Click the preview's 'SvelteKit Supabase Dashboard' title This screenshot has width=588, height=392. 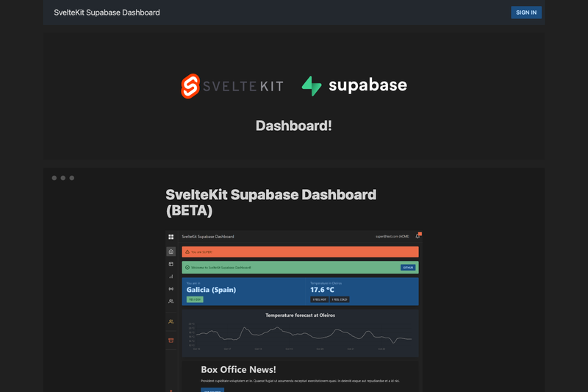click(x=208, y=237)
